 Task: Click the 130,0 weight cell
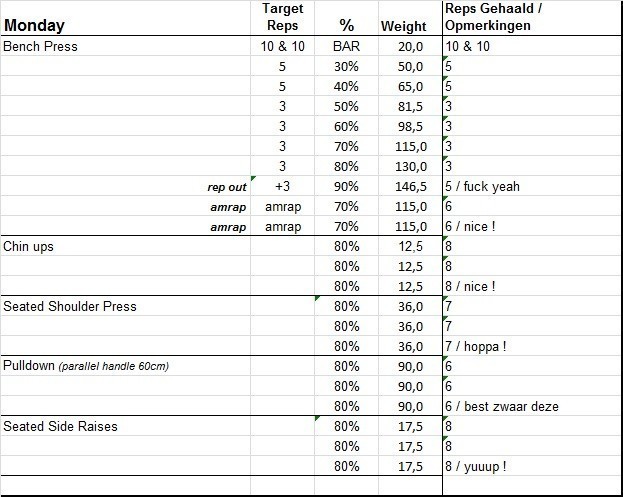(x=410, y=167)
